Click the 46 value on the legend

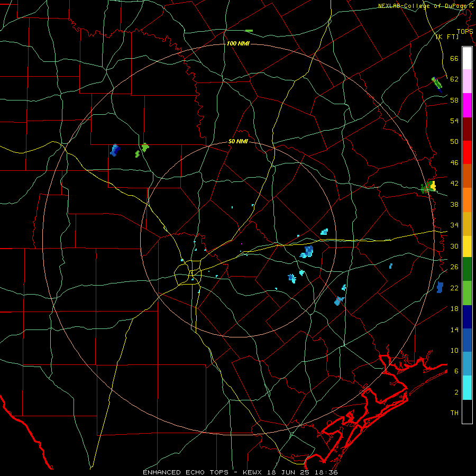point(454,162)
